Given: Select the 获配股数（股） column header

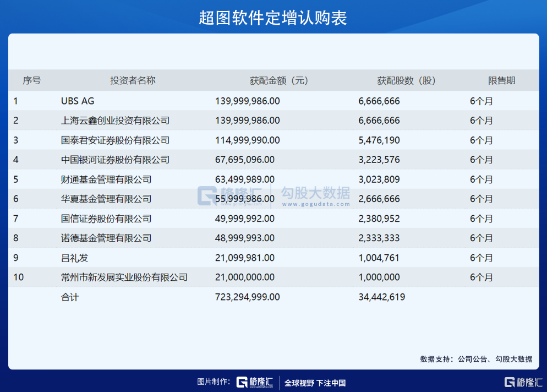Looking at the screenshot, I should [x=407, y=80].
